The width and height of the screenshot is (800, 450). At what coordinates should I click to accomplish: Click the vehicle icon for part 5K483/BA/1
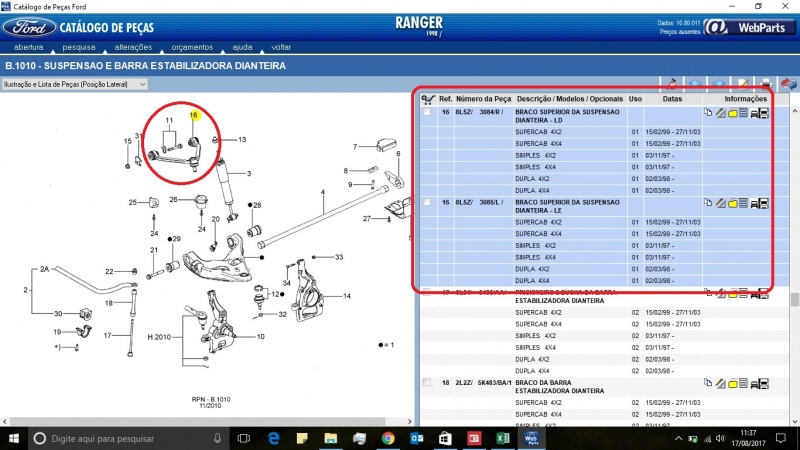760,384
